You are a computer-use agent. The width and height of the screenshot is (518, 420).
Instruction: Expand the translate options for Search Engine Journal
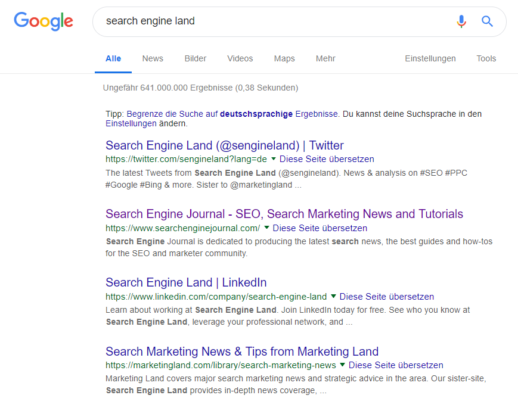pos(266,228)
